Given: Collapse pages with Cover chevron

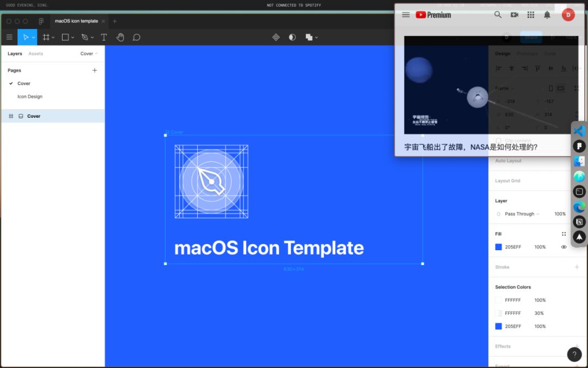Looking at the screenshot, I should 96,53.
